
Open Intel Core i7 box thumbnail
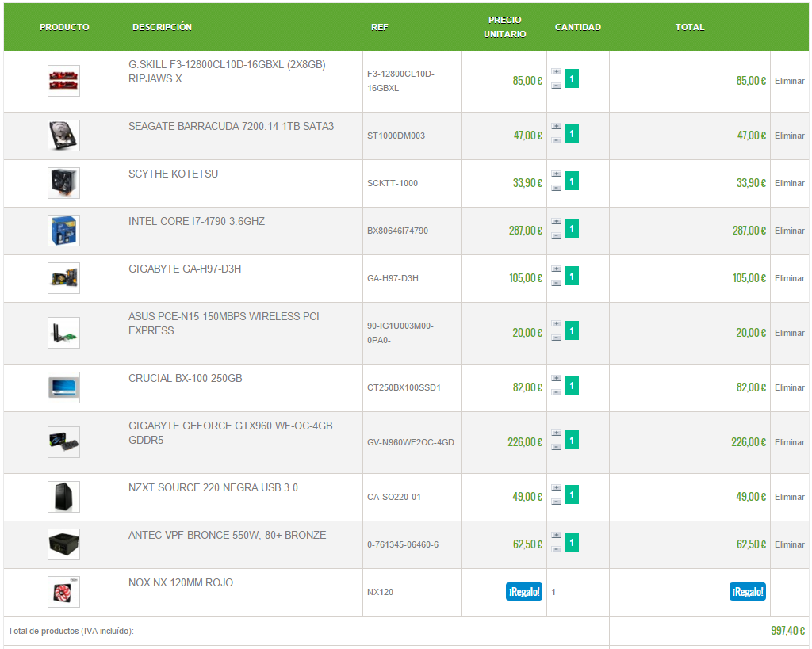tap(63, 231)
